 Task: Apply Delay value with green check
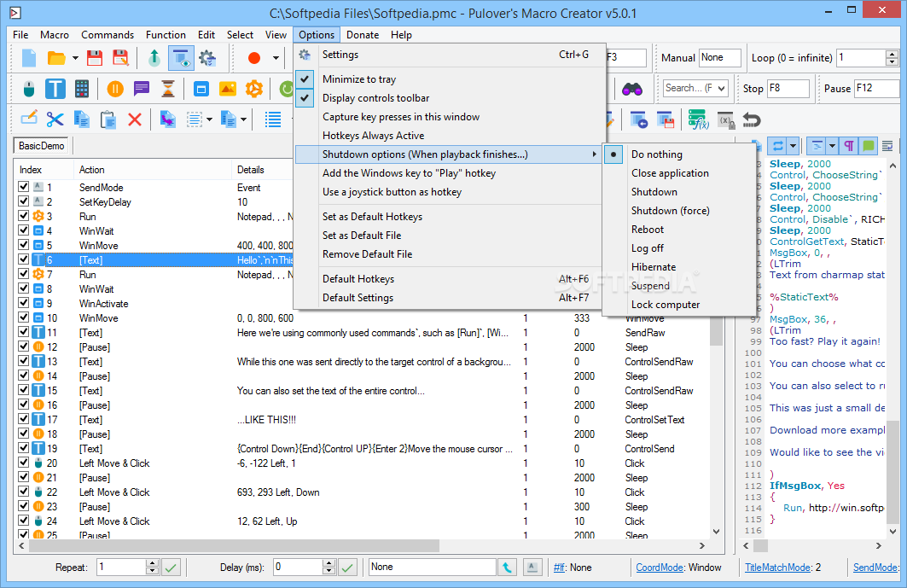point(347,568)
